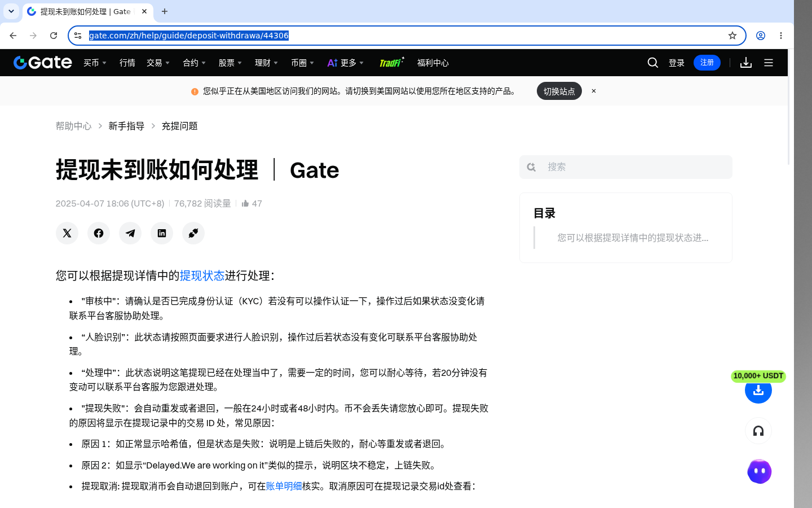This screenshot has height=508, width=812.
Task: Copy article link icon
Action: click(x=193, y=233)
